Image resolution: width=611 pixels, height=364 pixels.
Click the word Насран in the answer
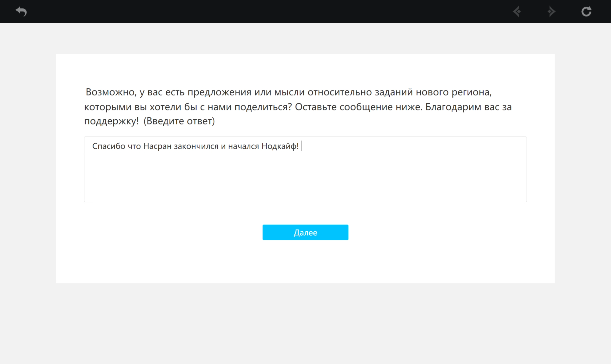(157, 146)
